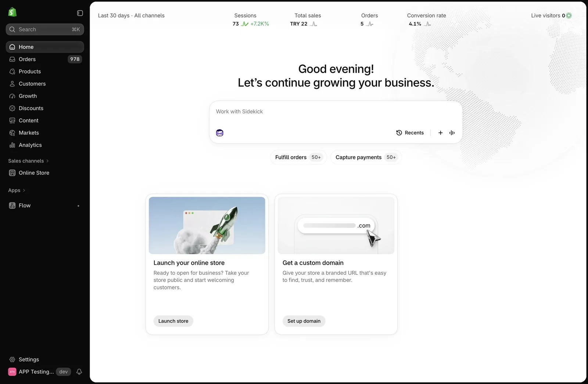Open Recents history in Sidekick
This screenshot has height=384, width=588.
point(410,133)
